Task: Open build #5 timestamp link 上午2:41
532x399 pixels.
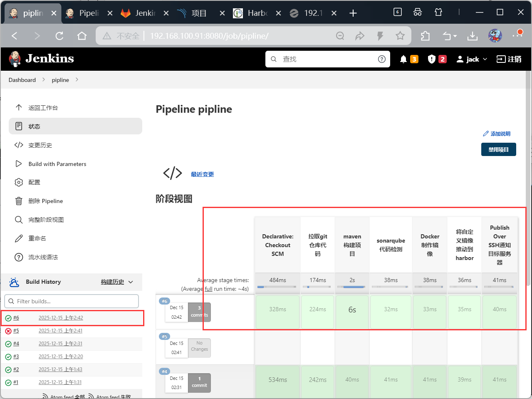Action: (x=60, y=331)
